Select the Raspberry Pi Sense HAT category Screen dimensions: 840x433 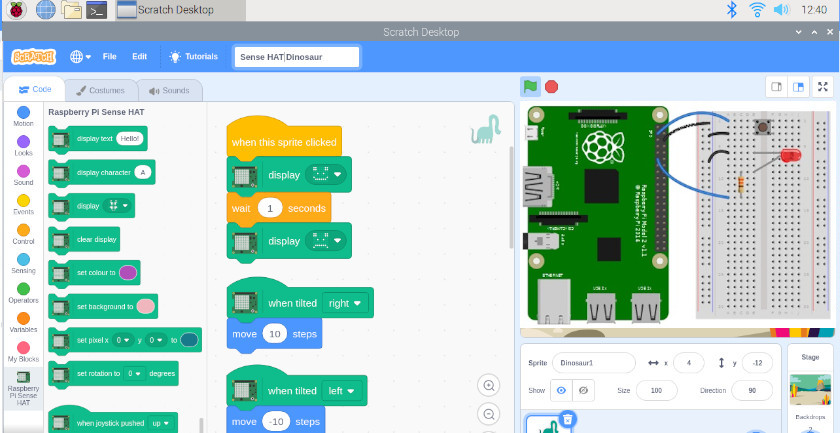24,389
